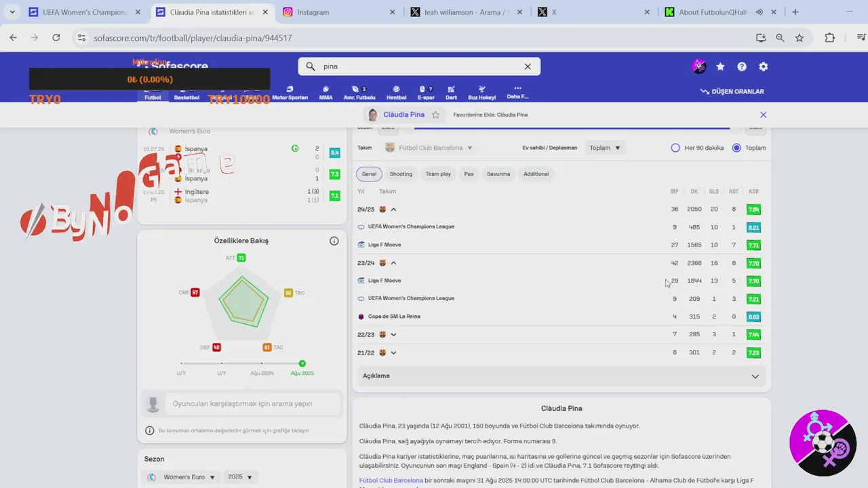Viewport: 868px width, 488px height.
Task: Open the Dart sport section
Action: 451,93
